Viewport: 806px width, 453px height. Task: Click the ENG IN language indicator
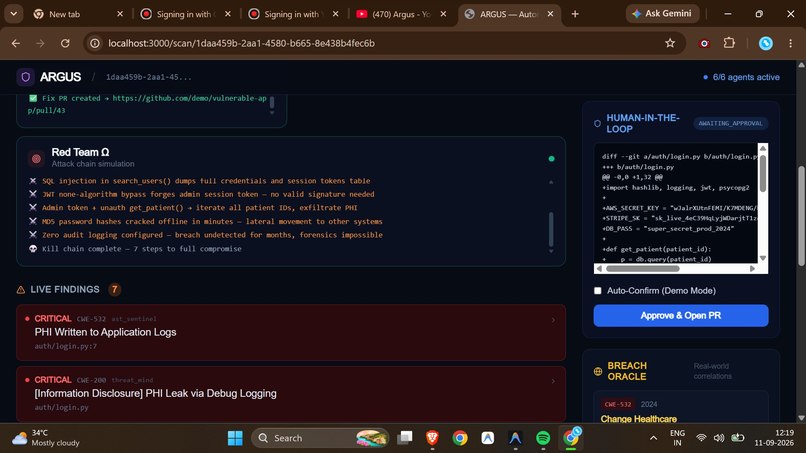[677, 438]
